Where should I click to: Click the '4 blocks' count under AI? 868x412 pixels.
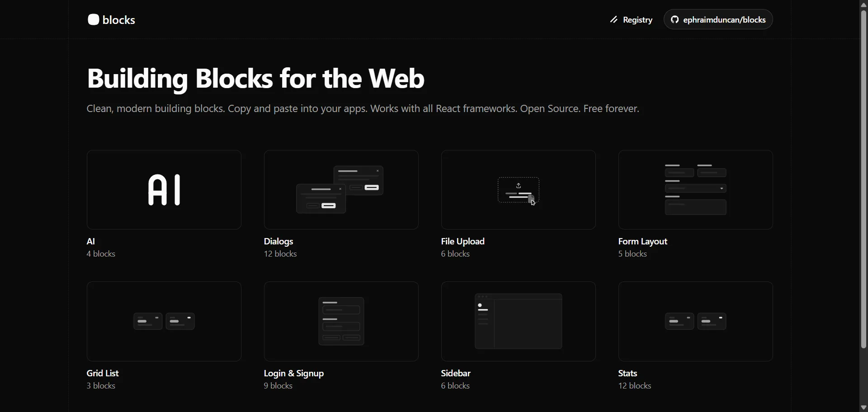point(101,254)
